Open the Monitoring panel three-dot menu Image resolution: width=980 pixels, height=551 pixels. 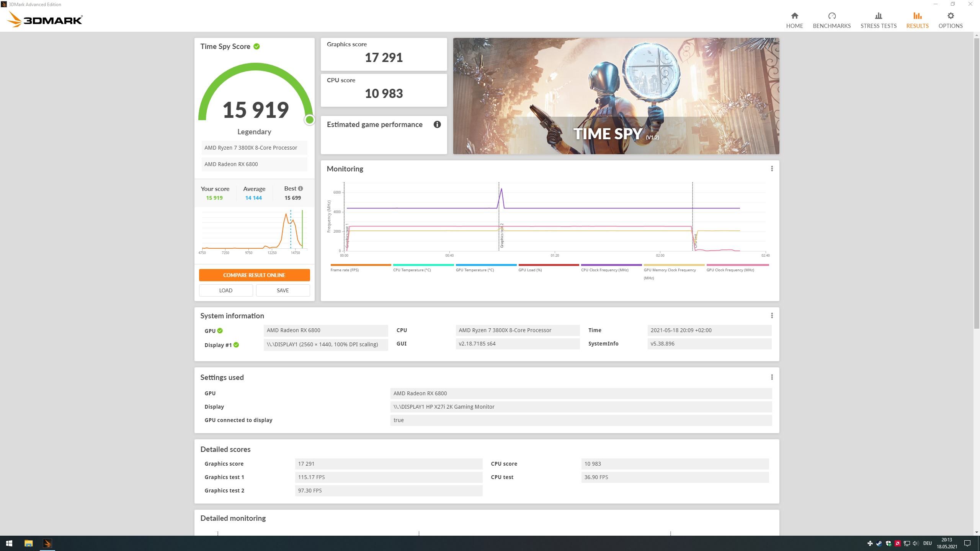(x=772, y=169)
